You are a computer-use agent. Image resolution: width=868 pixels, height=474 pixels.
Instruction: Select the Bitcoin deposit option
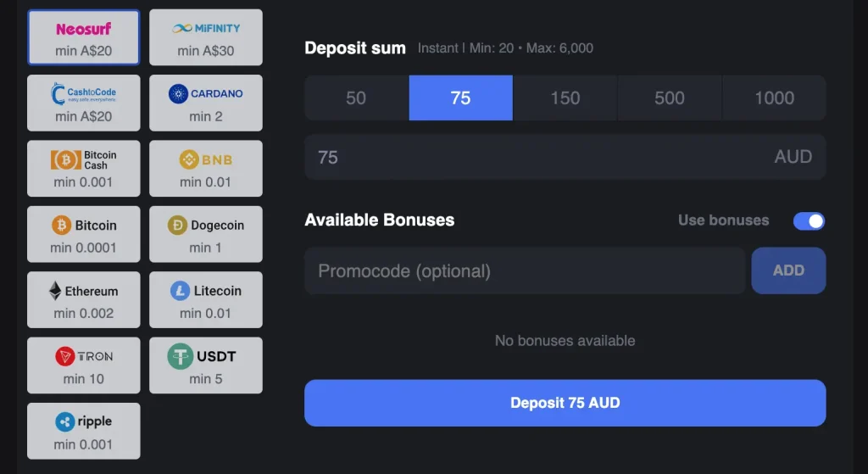[83, 234]
